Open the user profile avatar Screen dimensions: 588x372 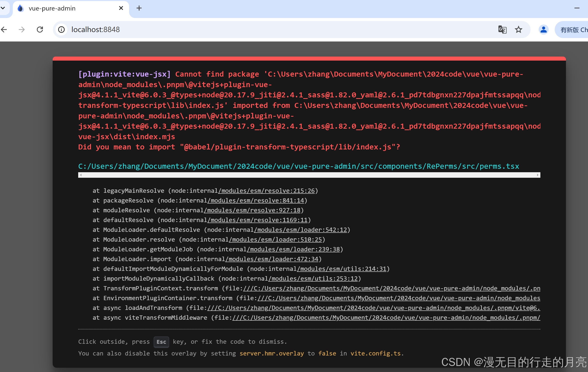[x=543, y=30]
